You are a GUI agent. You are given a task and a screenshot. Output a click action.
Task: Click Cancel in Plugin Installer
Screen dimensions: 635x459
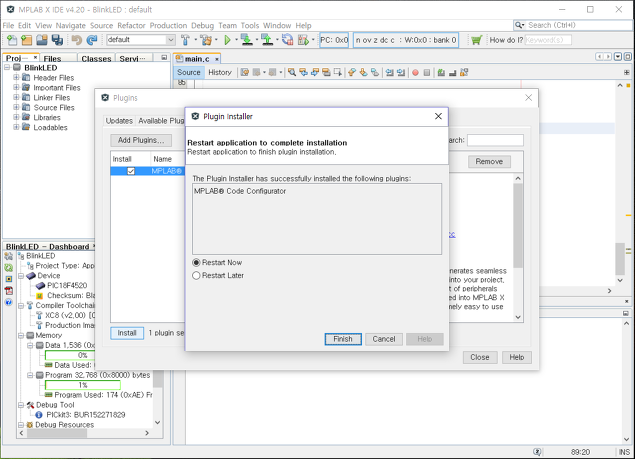pyautogui.click(x=384, y=339)
